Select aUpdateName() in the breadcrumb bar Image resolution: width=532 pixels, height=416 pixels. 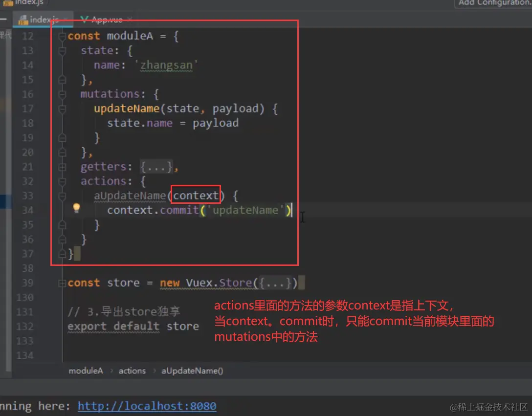tap(192, 371)
